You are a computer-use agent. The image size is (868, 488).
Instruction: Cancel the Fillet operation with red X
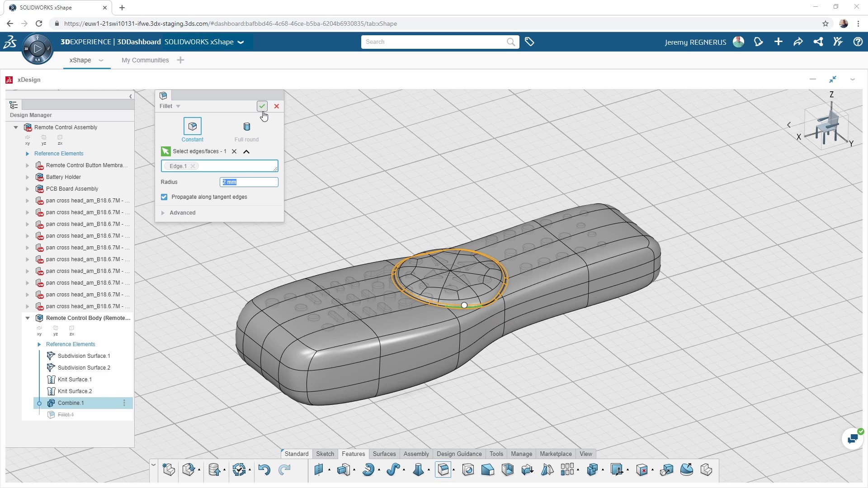click(277, 106)
